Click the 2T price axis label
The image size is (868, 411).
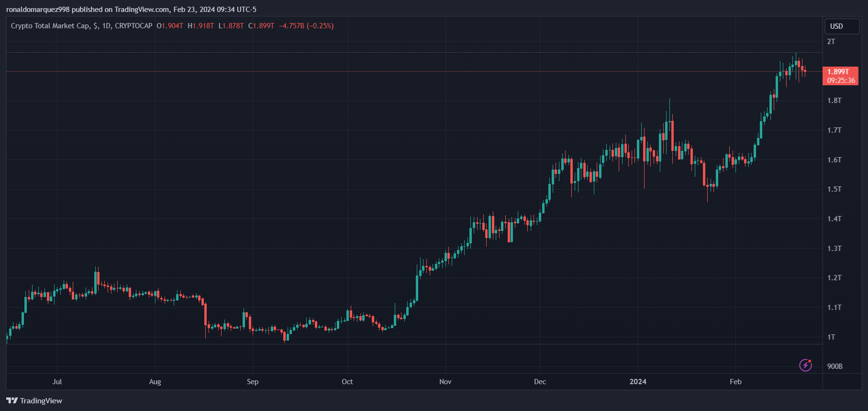click(831, 42)
